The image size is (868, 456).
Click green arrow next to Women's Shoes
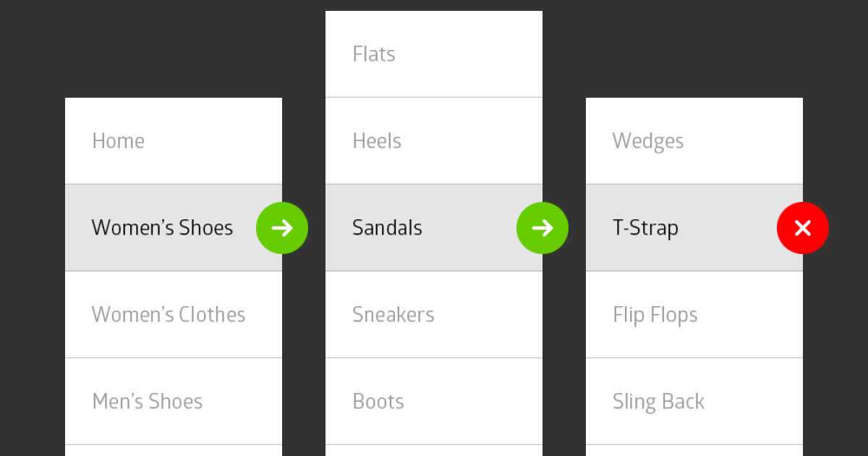point(282,228)
